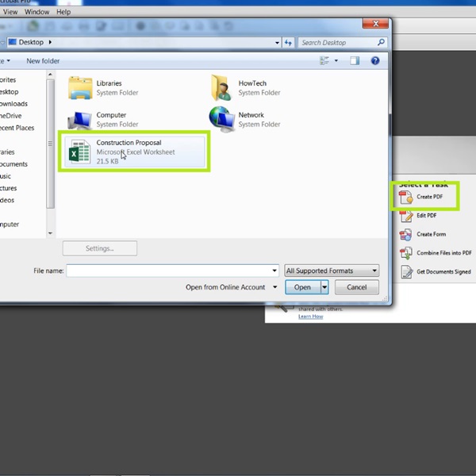
Task: Expand the Desktop breadcrumb arrow
Action: [x=50, y=42]
